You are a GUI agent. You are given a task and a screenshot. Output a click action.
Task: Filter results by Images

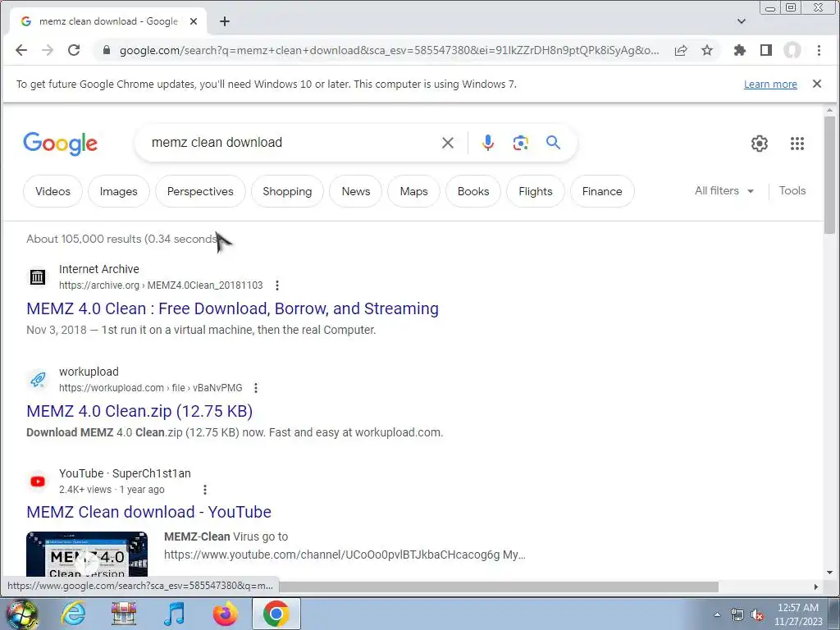tap(118, 191)
